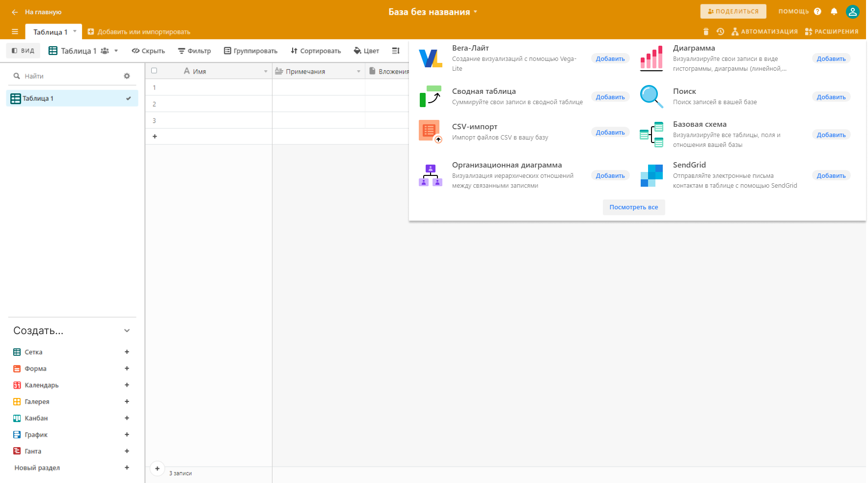Select the Таблица 1 tab
Screen dimensions: 868x483
50,32
